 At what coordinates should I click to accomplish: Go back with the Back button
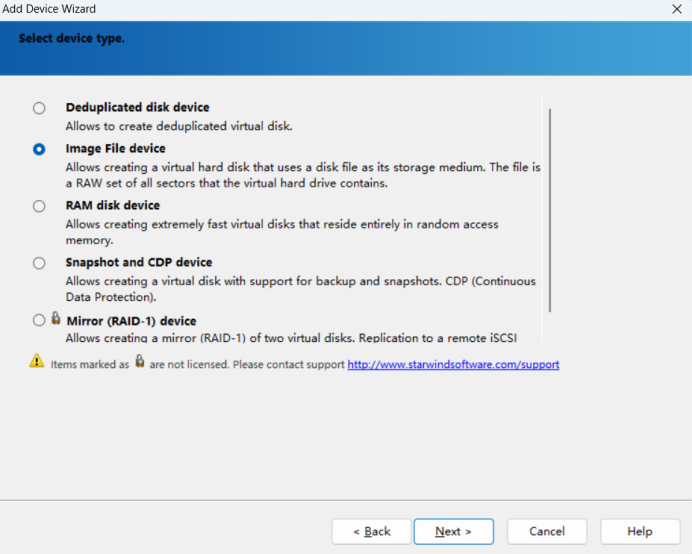[372, 531]
